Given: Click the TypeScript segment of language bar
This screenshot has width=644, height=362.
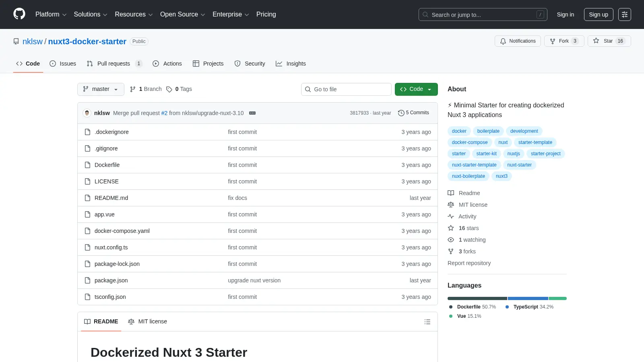Looking at the screenshot, I should (x=528, y=298).
